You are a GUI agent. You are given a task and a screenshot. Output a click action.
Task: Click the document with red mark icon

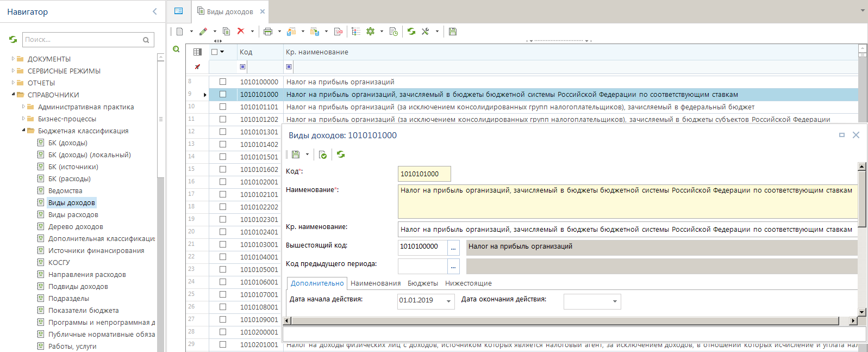click(x=338, y=32)
